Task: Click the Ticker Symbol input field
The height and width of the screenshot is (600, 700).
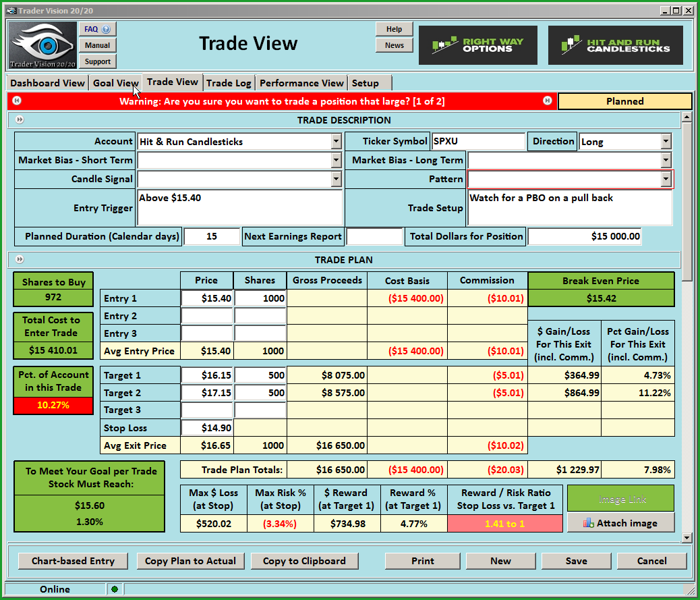Action: 477,142
